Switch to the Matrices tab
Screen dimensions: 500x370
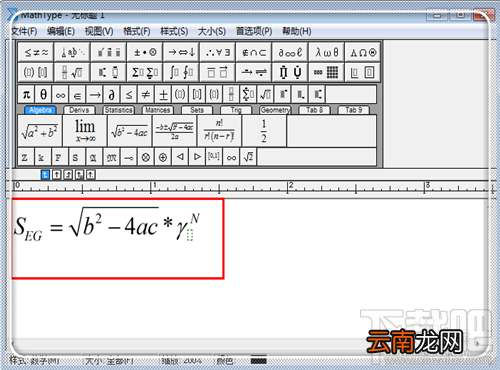158,110
